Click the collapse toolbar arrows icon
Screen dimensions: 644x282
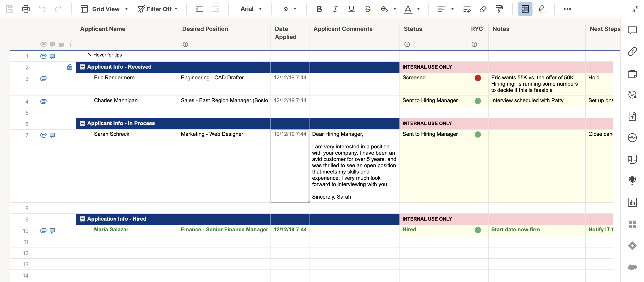tap(635, 9)
